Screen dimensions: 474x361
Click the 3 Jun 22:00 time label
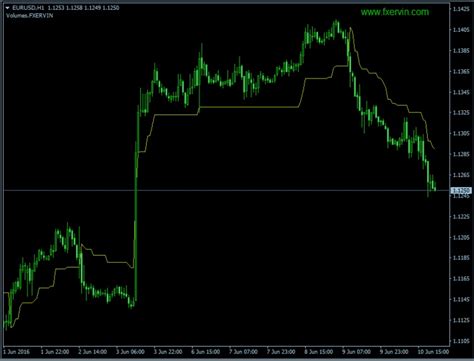(168, 352)
